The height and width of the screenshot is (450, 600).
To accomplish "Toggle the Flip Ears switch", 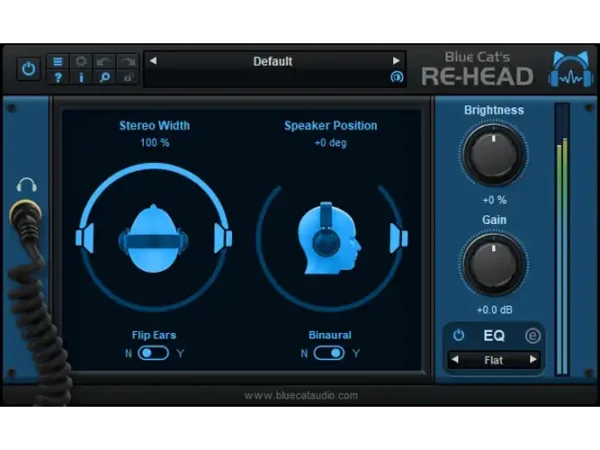I will (153, 353).
